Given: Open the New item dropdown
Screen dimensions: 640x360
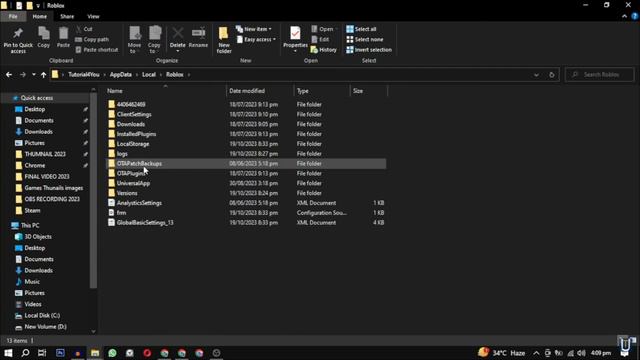Looking at the screenshot, I should (253, 29).
